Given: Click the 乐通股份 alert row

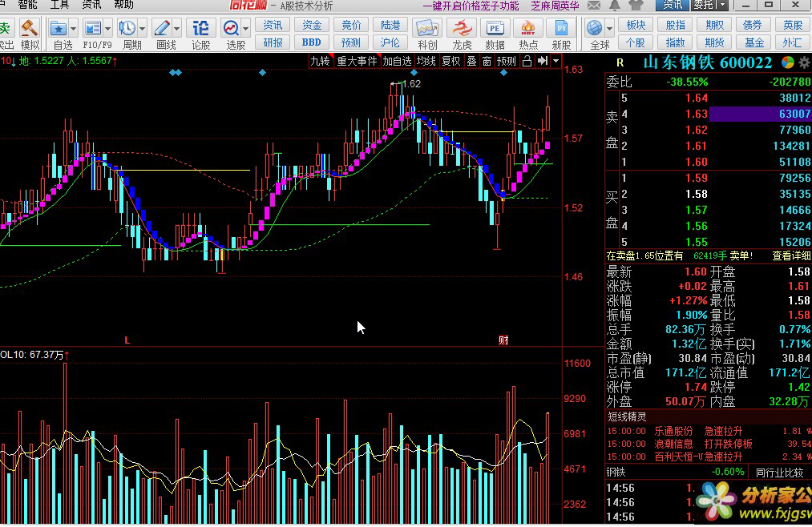Looking at the screenshot, I should click(x=709, y=431).
